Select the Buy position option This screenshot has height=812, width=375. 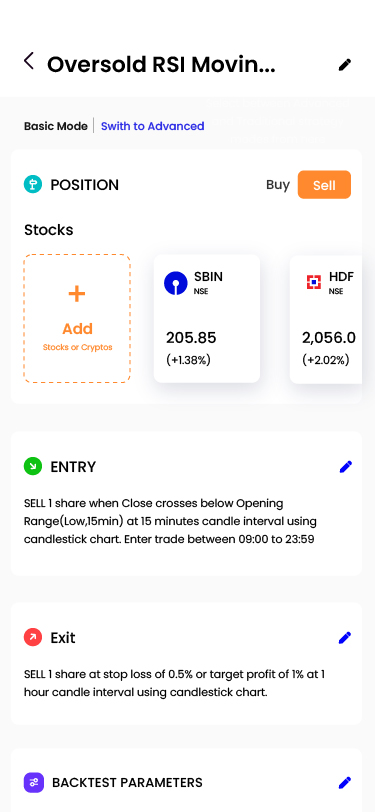(278, 185)
